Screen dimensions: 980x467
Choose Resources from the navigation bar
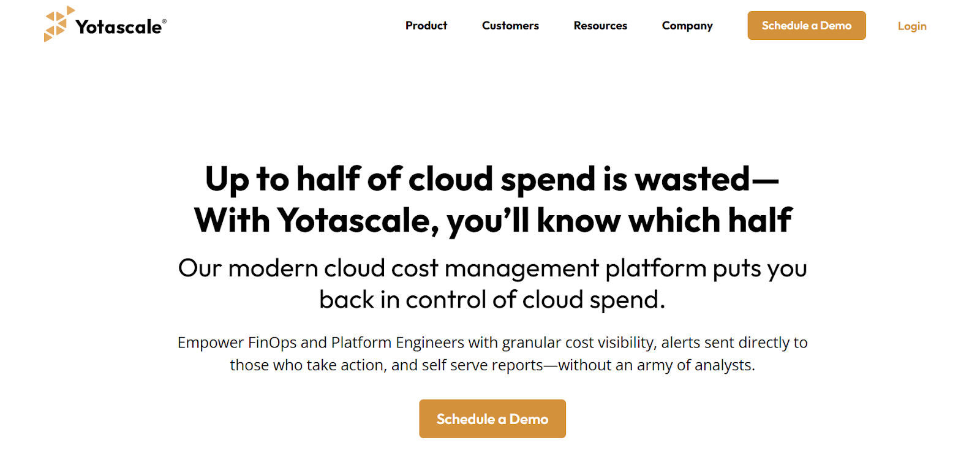click(600, 26)
